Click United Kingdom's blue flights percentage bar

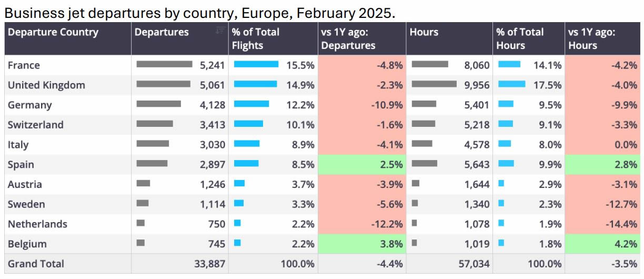[255, 84]
